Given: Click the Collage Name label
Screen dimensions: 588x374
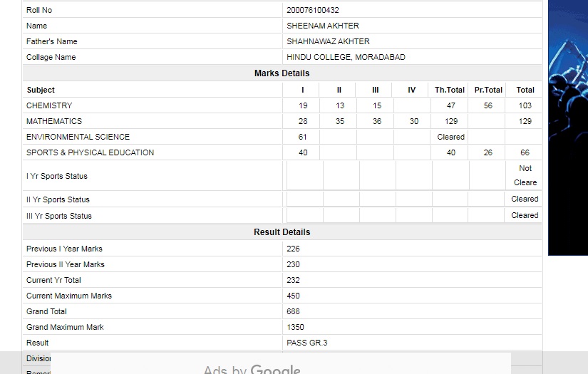Looking at the screenshot, I should pos(51,57).
